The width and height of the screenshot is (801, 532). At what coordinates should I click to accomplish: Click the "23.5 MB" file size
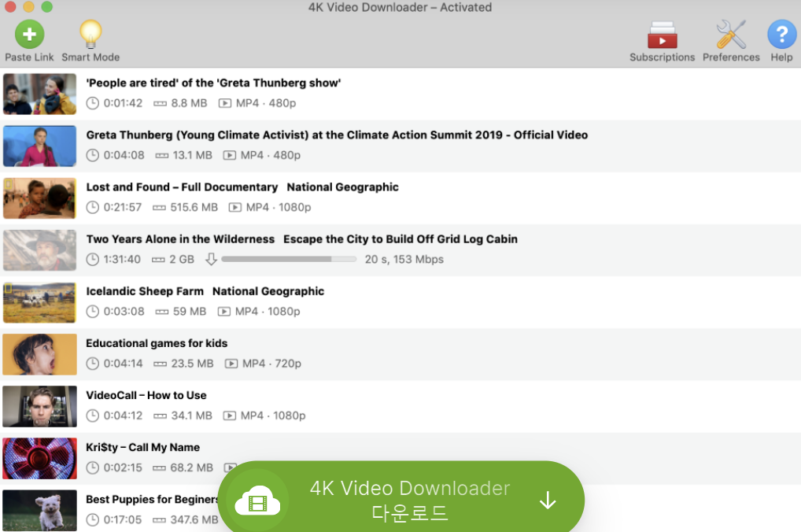(192, 364)
